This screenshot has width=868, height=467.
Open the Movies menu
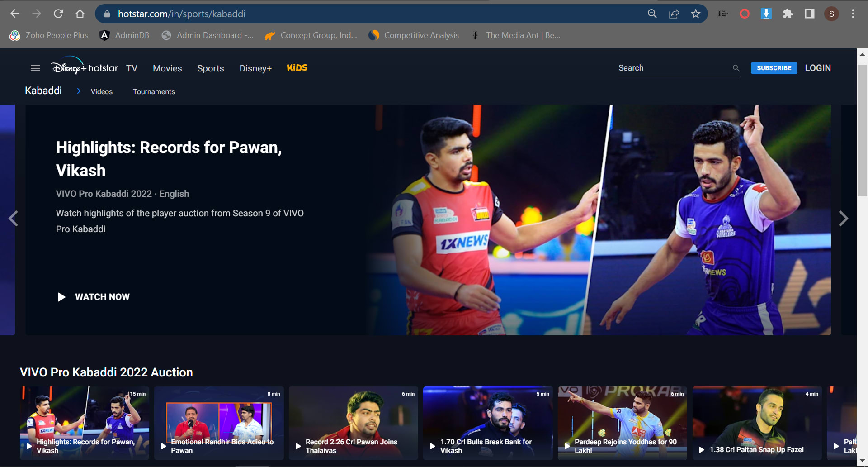tap(167, 68)
